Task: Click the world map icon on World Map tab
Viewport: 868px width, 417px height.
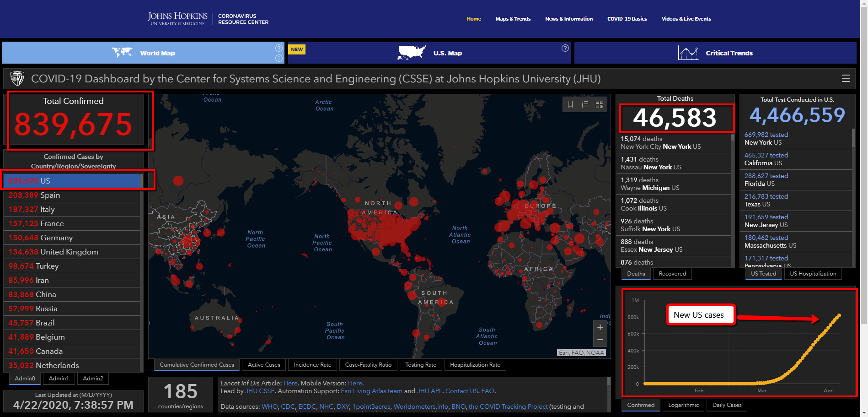Action: coord(122,53)
